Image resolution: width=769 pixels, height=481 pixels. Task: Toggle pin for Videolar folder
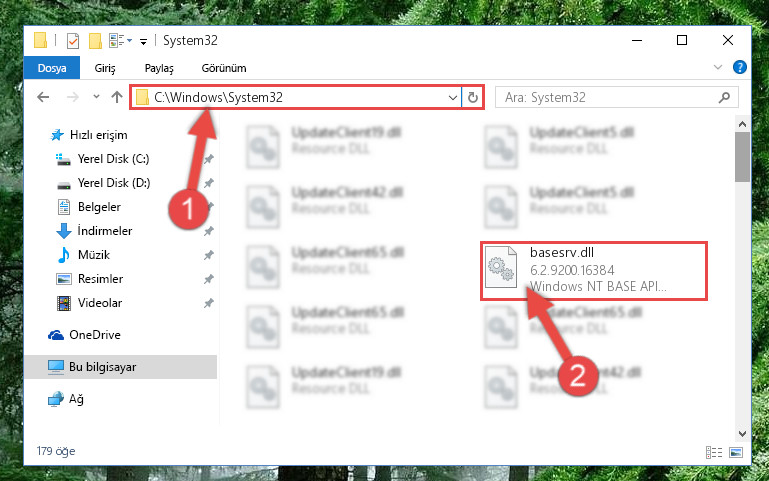click(209, 303)
